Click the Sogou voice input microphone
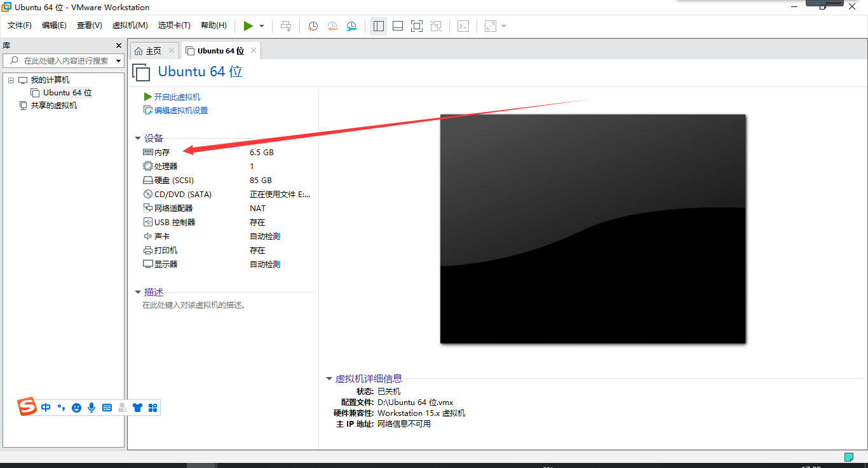Viewport: 868px width, 468px height. click(x=92, y=408)
